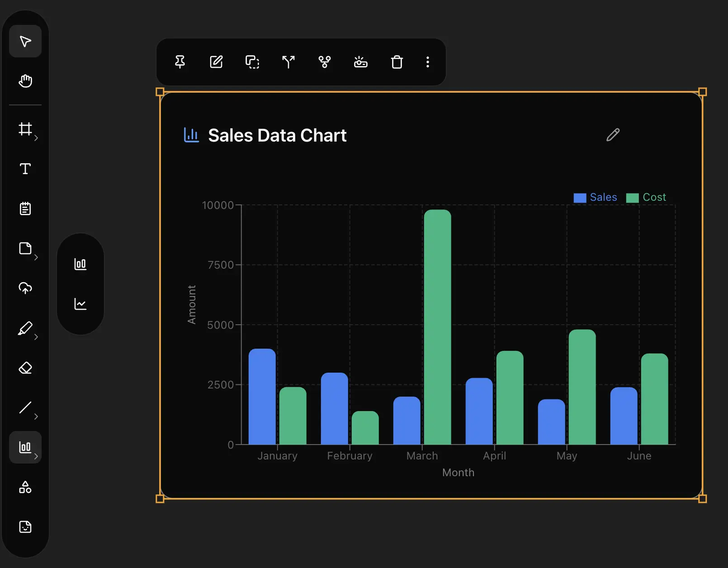Viewport: 728px width, 568px height.
Task: Expand the line tool options chevron
Action: (x=36, y=417)
